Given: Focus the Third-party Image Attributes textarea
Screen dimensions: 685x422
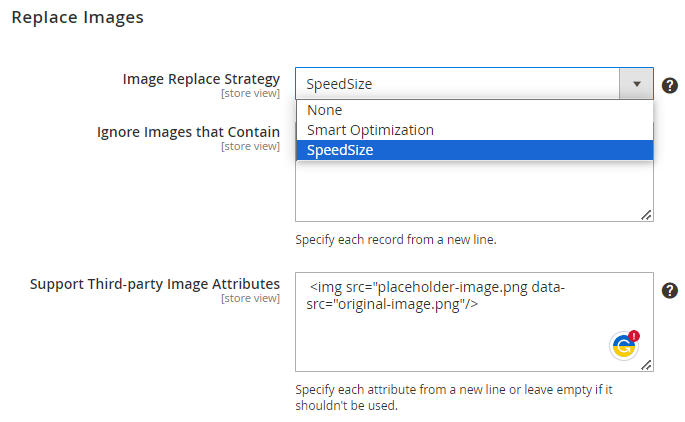Looking at the screenshot, I should [x=474, y=322].
